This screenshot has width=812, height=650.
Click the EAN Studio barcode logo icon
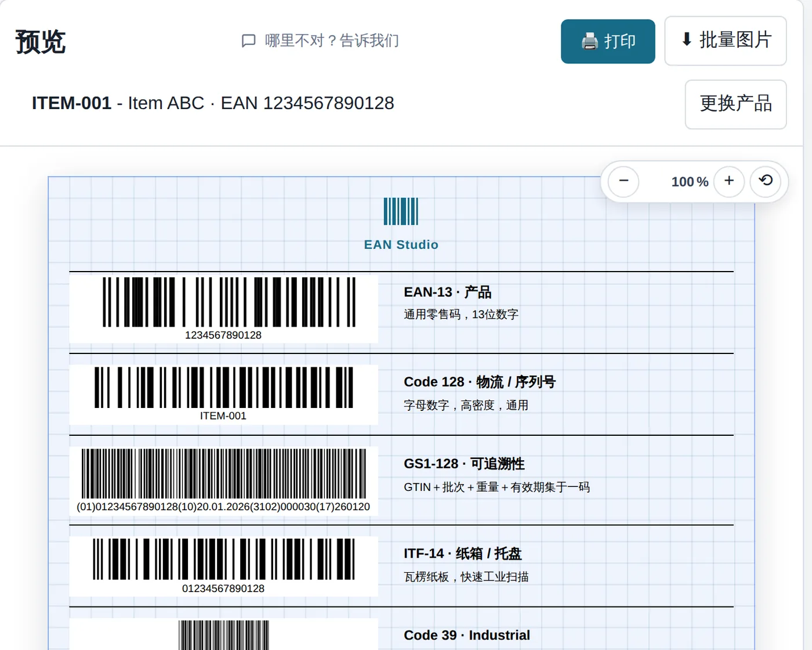tap(401, 211)
